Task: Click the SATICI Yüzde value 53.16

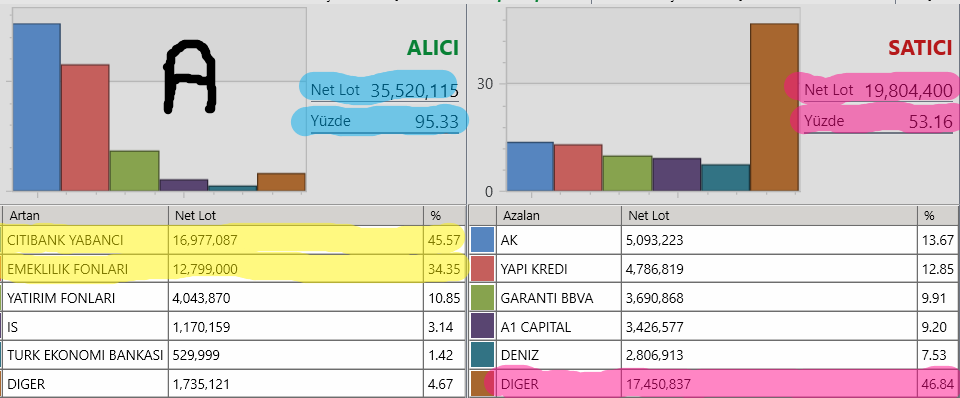Action: [x=931, y=122]
